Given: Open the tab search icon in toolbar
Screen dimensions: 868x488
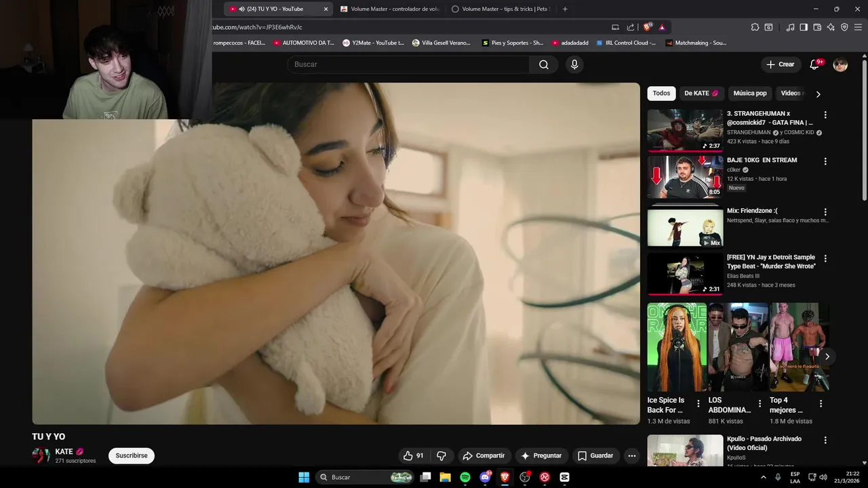Looking at the screenshot, I should pyautogui.click(x=768, y=27).
